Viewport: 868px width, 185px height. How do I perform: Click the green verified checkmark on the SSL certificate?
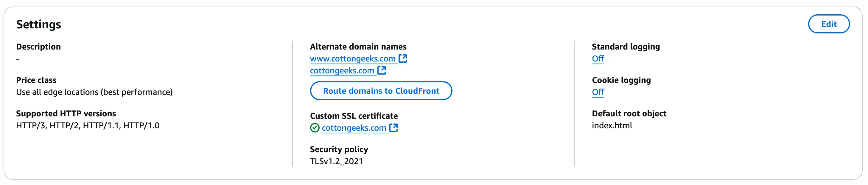coord(314,128)
